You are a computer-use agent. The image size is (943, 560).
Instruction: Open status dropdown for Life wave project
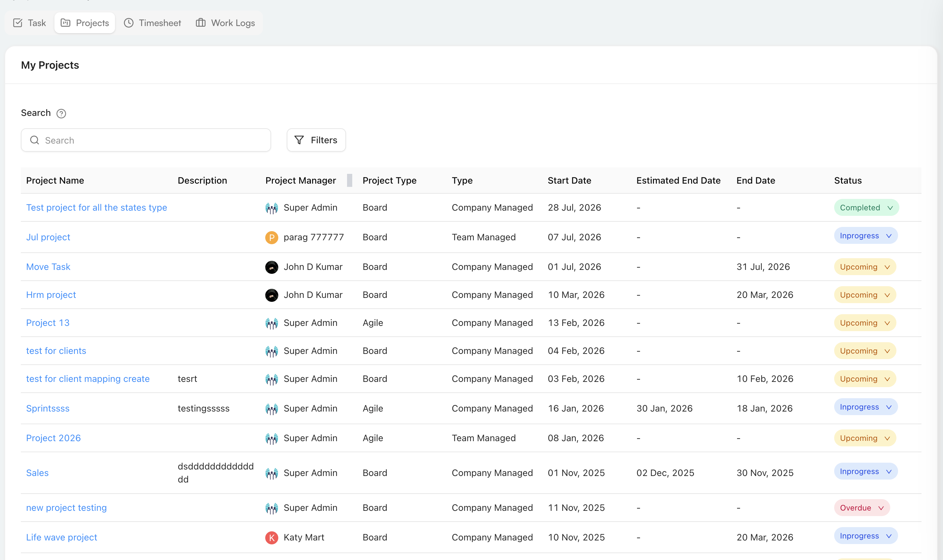coord(865,536)
